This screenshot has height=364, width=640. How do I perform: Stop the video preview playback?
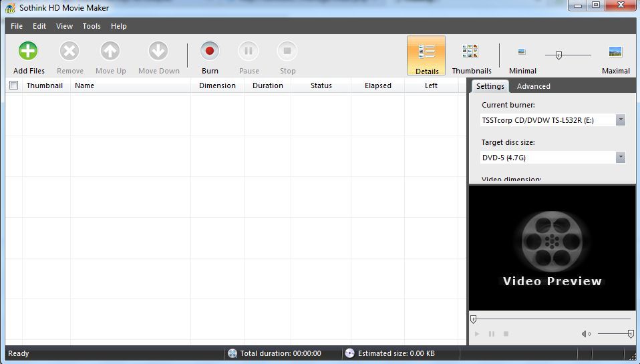[x=506, y=334]
